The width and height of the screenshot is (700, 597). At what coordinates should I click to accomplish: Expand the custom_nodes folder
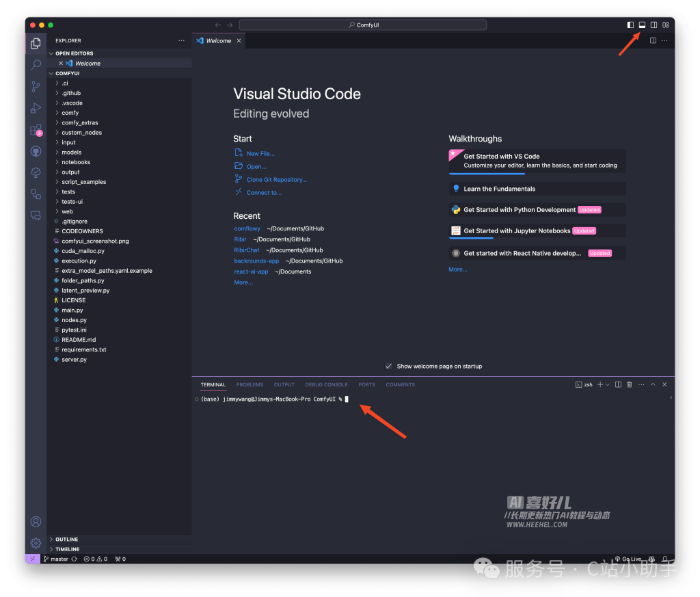pyautogui.click(x=82, y=133)
